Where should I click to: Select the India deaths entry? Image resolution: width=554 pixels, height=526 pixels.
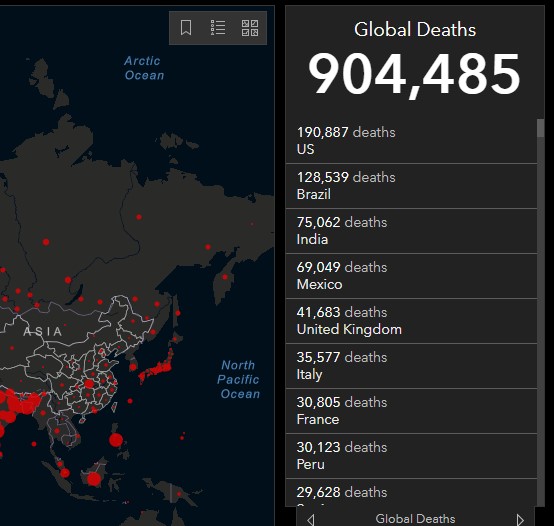point(411,231)
